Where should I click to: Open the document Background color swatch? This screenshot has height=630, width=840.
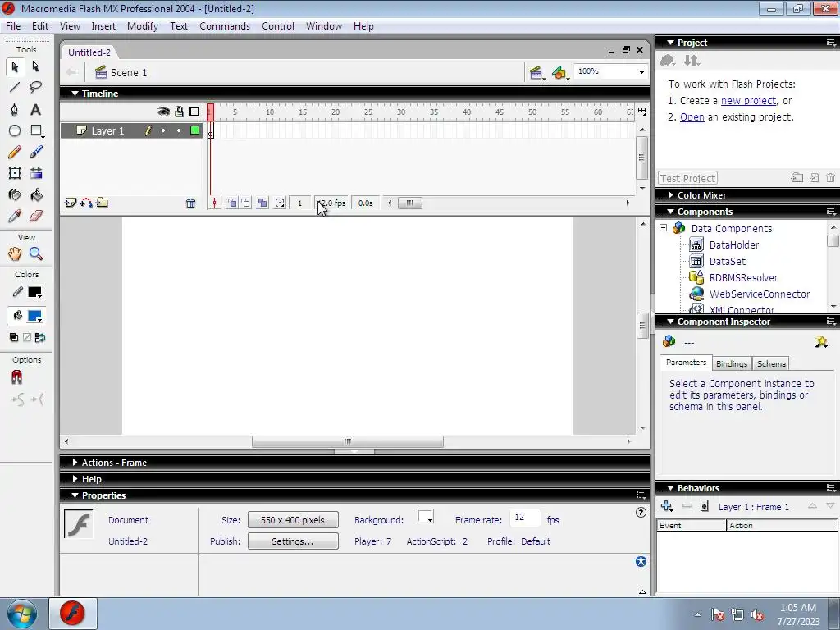click(426, 518)
